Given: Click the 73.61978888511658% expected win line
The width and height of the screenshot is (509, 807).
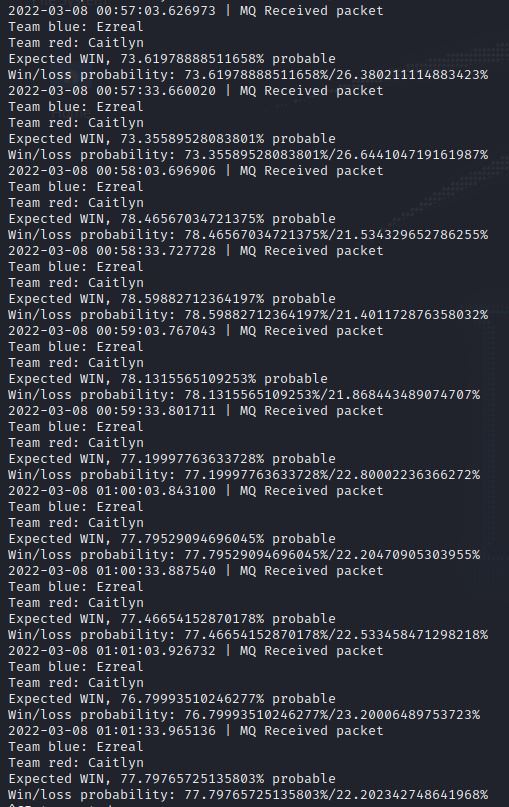Looking at the screenshot, I should point(172,59).
